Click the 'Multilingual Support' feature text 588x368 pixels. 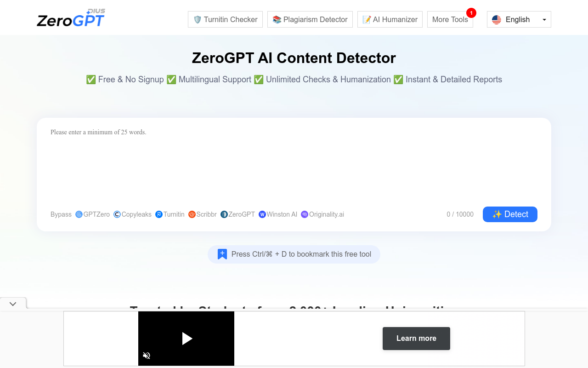pos(215,80)
